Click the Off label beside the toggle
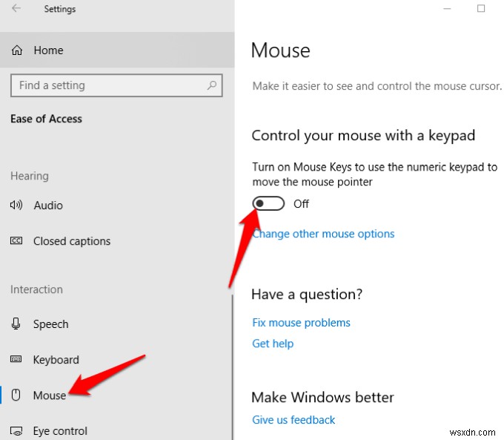Screen dimensions: 504x440 pos(301,204)
